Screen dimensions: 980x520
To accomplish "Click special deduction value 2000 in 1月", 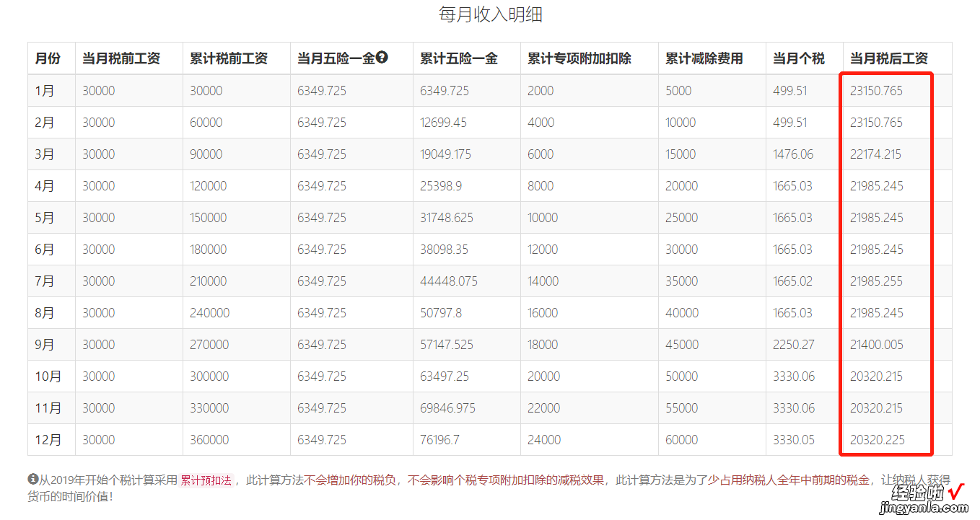I will click(x=541, y=91).
